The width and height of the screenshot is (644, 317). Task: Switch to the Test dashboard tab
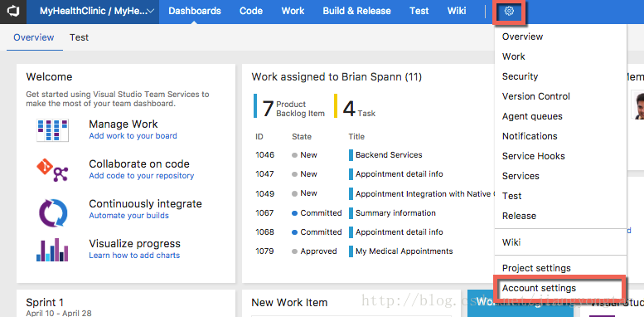pyautogui.click(x=79, y=37)
